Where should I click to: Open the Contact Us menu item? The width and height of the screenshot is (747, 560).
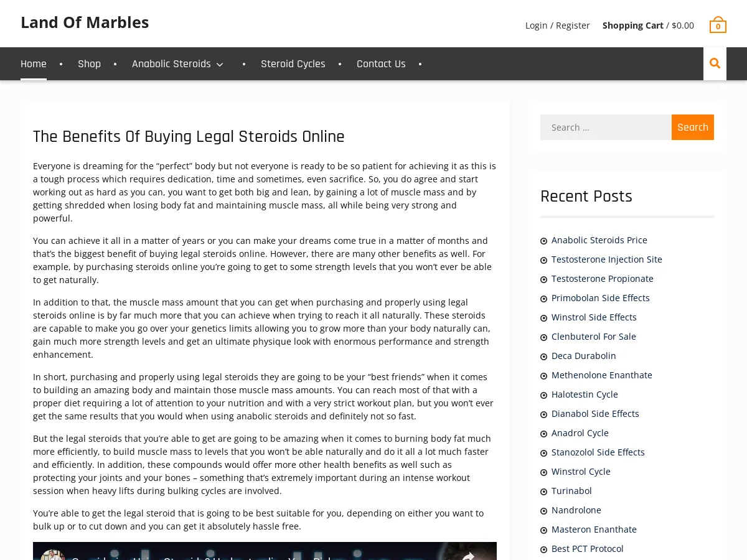pyautogui.click(x=381, y=63)
